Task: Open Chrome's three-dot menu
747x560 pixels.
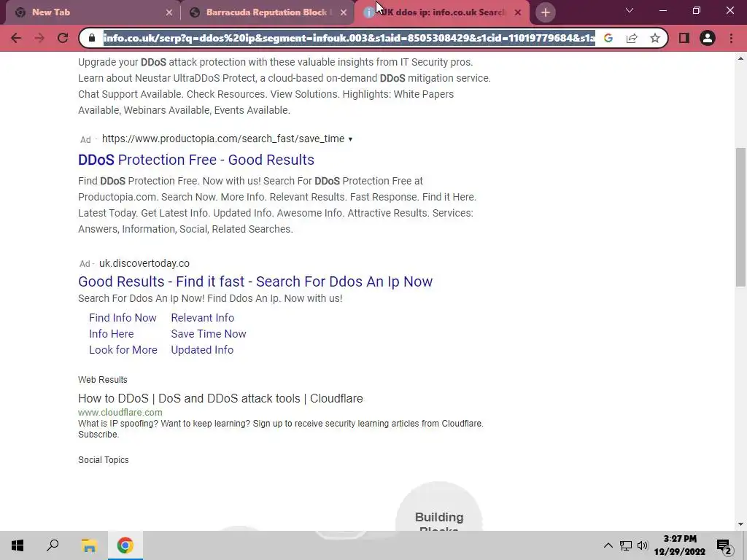Action: tap(731, 38)
